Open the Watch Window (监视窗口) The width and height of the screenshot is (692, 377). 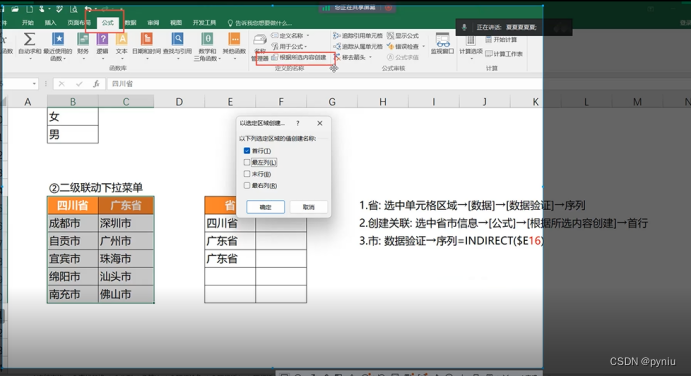442,43
